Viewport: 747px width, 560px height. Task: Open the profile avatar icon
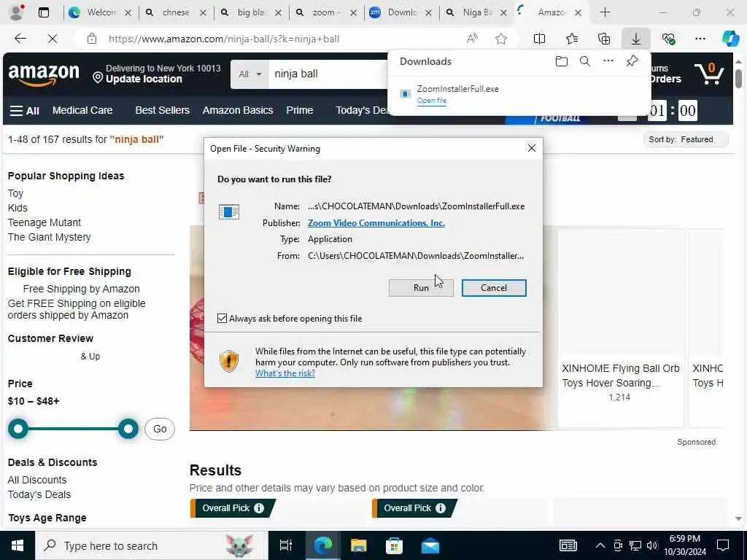coord(16,12)
